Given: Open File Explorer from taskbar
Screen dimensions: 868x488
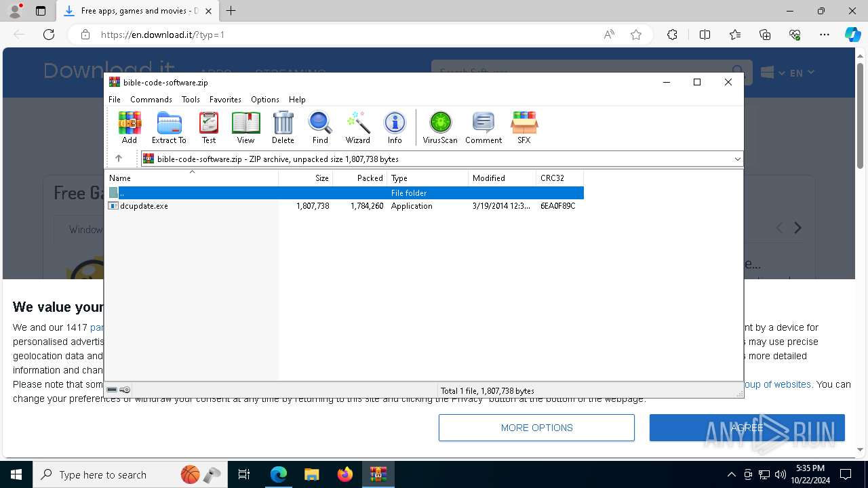Looking at the screenshot, I should (311, 474).
